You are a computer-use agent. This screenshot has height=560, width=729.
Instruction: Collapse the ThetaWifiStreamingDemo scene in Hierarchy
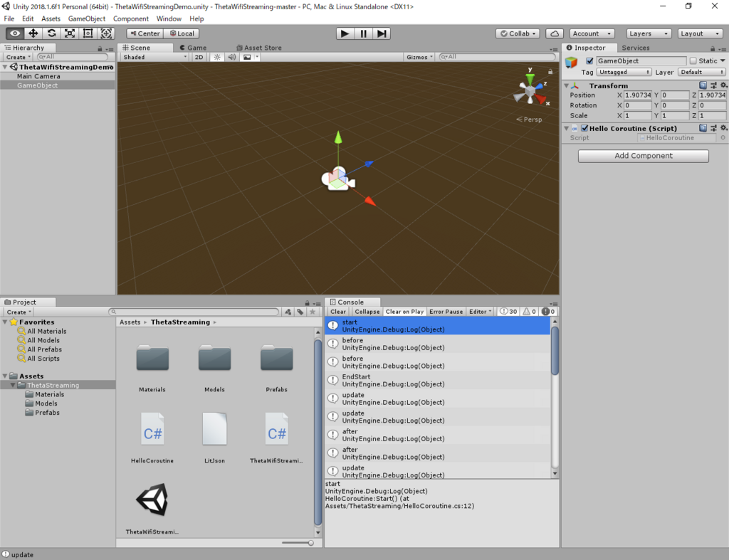coord(5,67)
